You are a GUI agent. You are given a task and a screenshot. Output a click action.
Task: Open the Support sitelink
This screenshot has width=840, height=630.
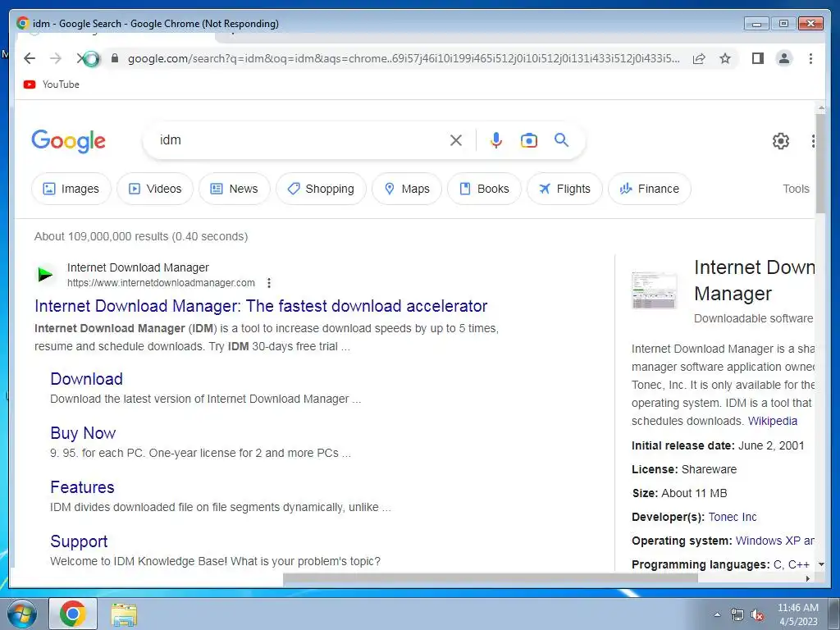point(79,541)
